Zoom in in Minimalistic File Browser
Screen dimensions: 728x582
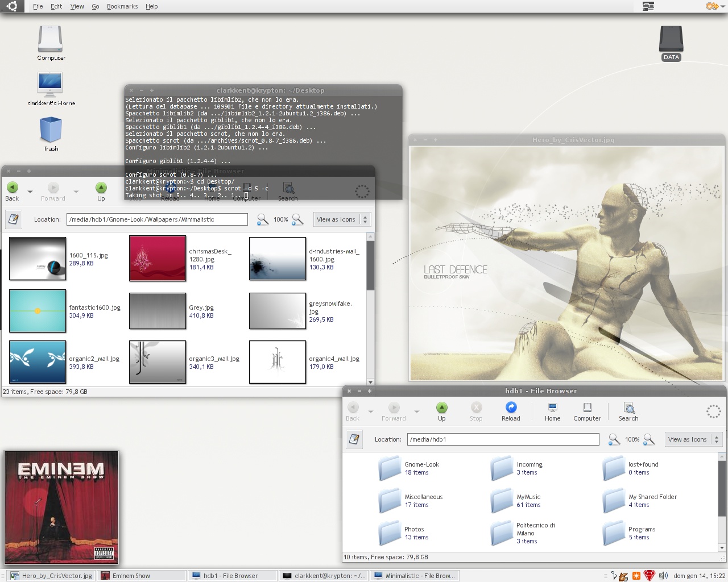coord(297,219)
